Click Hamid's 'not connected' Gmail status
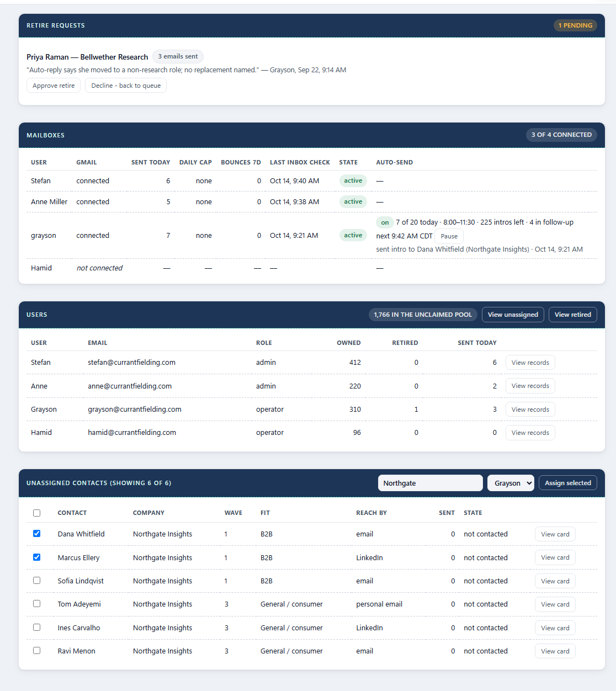 click(99, 268)
